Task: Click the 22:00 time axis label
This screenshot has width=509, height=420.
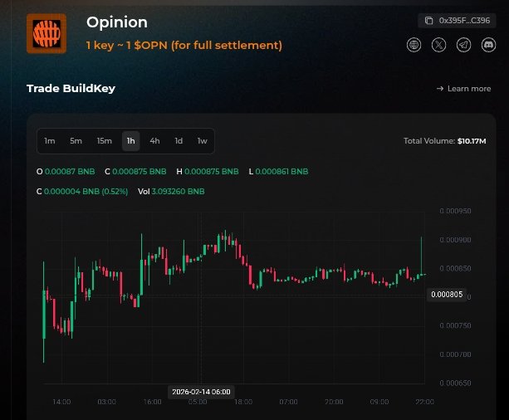Action: tap(424, 402)
